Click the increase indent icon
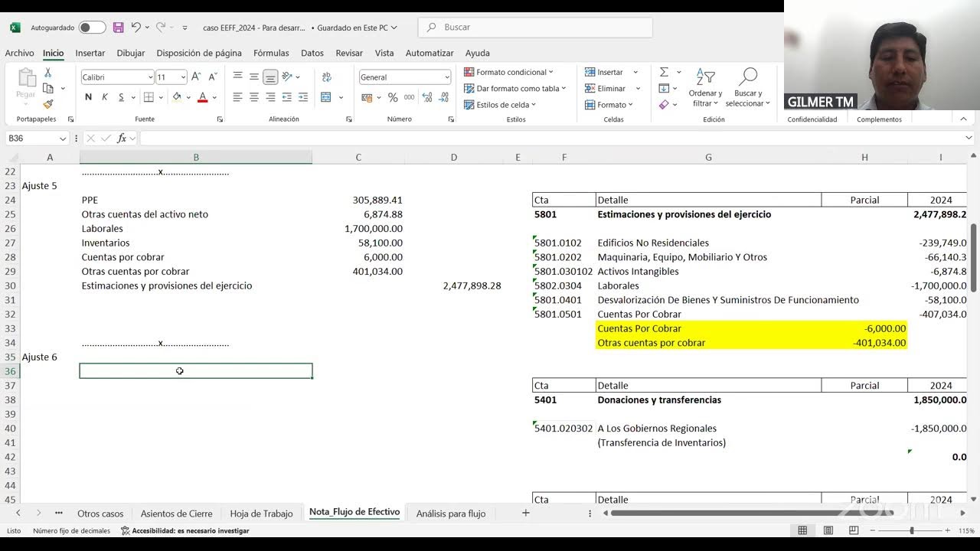 pyautogui.click(x=303, y=97)
